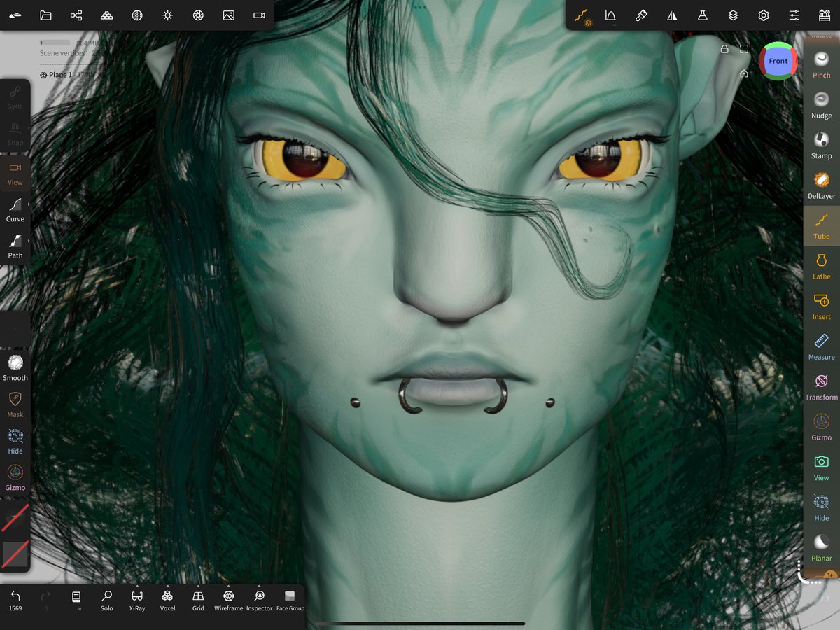Image resolution: width=840 pixels, height=630 pixels.
Task: Open the toolbox tools menu
Action: 825,15
